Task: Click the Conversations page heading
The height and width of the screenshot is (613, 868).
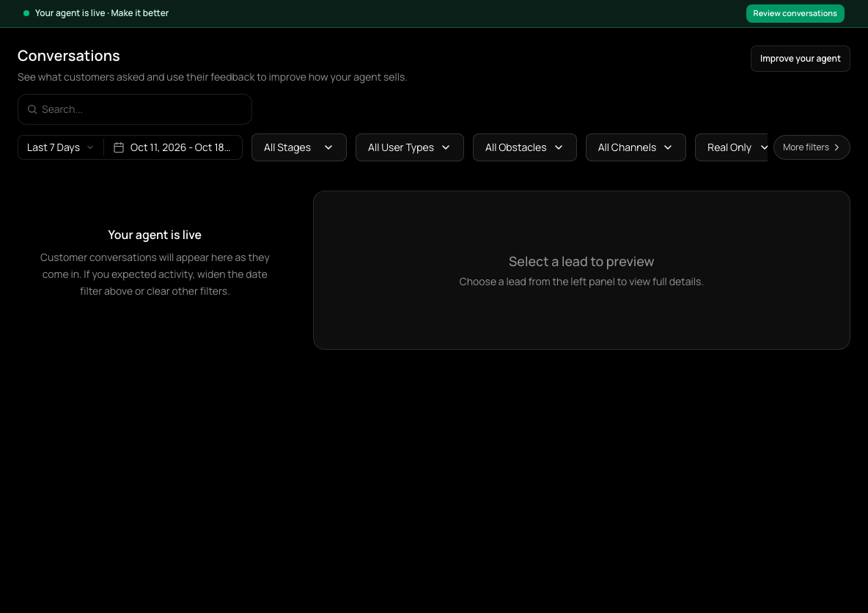Action: (69, 56)
